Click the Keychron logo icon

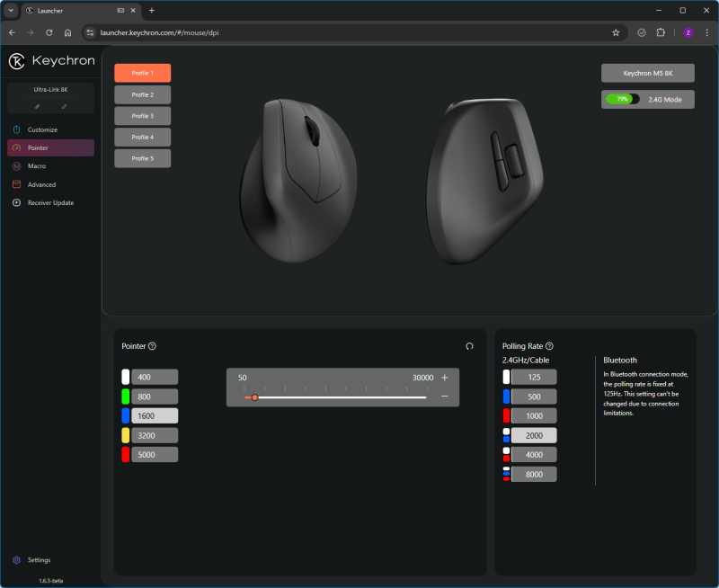pyautogui.click(x=17, y=61)
